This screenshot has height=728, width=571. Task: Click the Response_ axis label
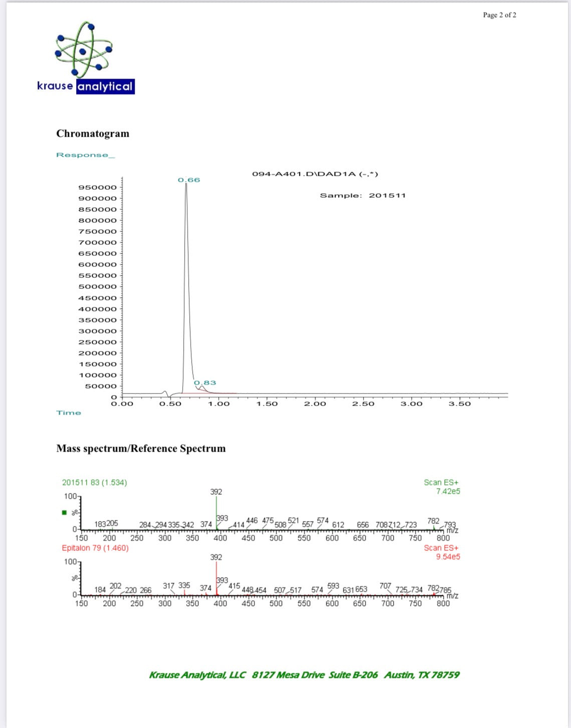pos(86,155)
